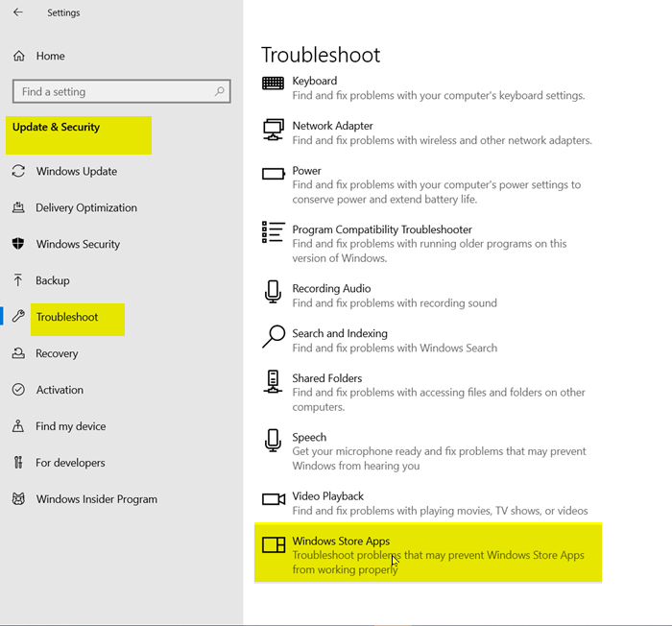Select the Keyboard troubleshooter title

(x=314, y=81)
